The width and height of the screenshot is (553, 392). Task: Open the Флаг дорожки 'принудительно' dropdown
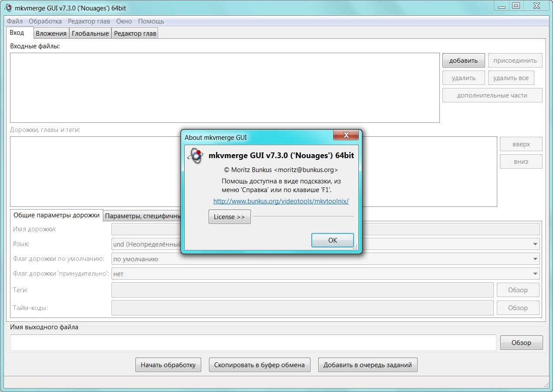(x=326, y=274)
